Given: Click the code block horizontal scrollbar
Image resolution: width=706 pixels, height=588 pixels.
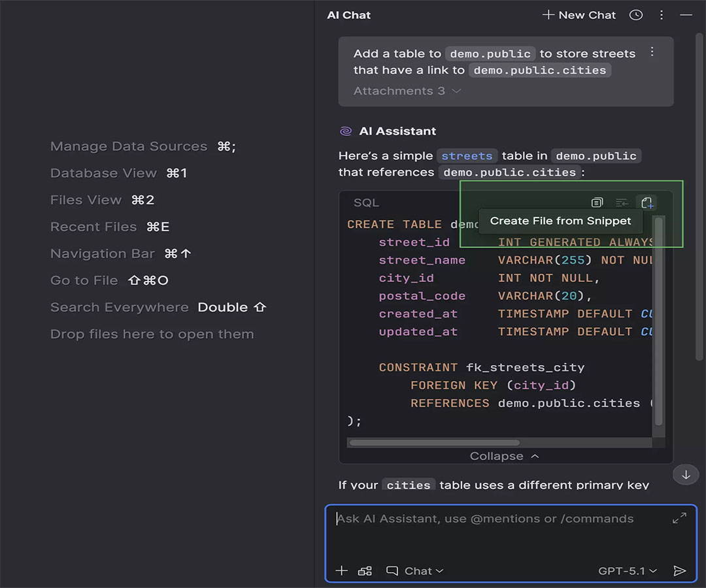Looking at the screenshot, I should click(434, 442).
